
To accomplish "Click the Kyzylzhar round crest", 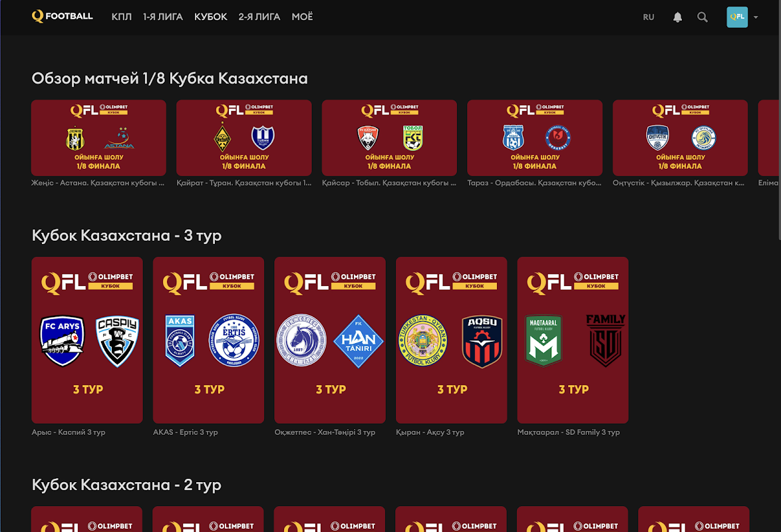I will pyautogui.click(x=703, y=138).
